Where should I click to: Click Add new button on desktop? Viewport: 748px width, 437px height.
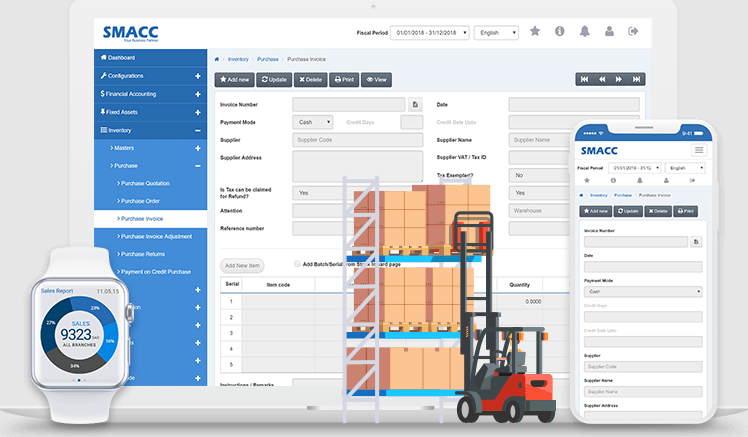pyautogui.click(x=234, y=80)
